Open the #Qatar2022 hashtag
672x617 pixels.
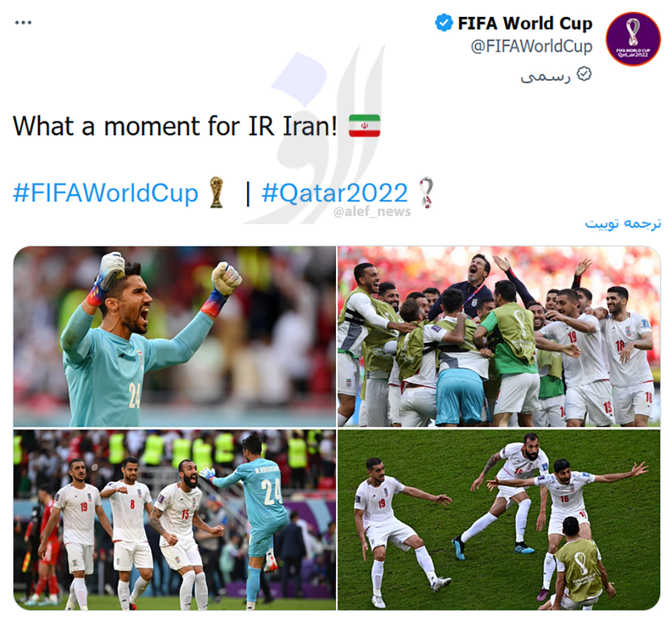(335, 193)
